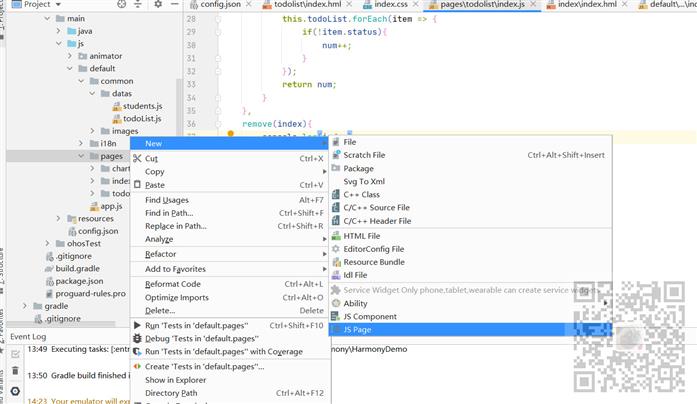Open Project panel settings gear
The height and width of the screenshot is (404, 697).
point(158,4)
